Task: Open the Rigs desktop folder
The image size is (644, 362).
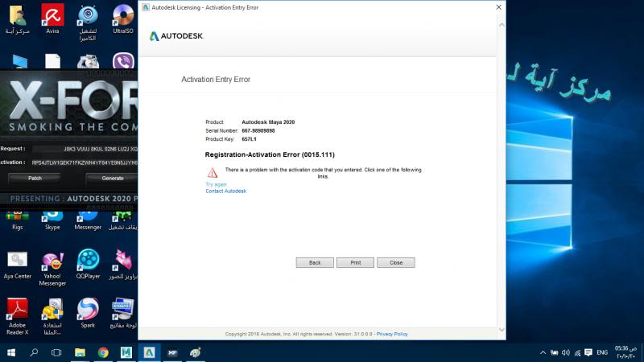Action: [x=17, y=220]
